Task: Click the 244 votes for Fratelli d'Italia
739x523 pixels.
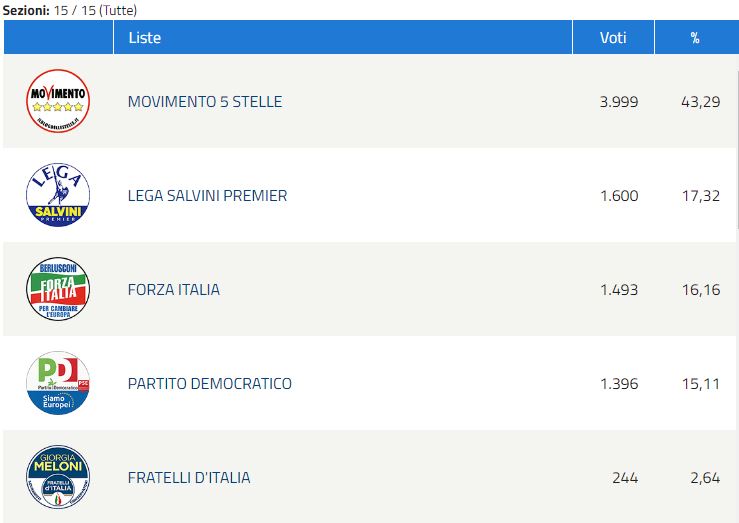Action: coord(625,478)
